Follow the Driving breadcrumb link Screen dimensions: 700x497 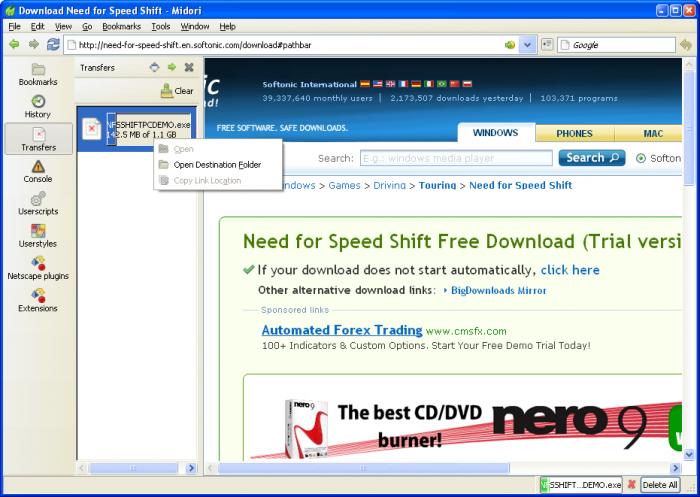click(x=389, y=185)
